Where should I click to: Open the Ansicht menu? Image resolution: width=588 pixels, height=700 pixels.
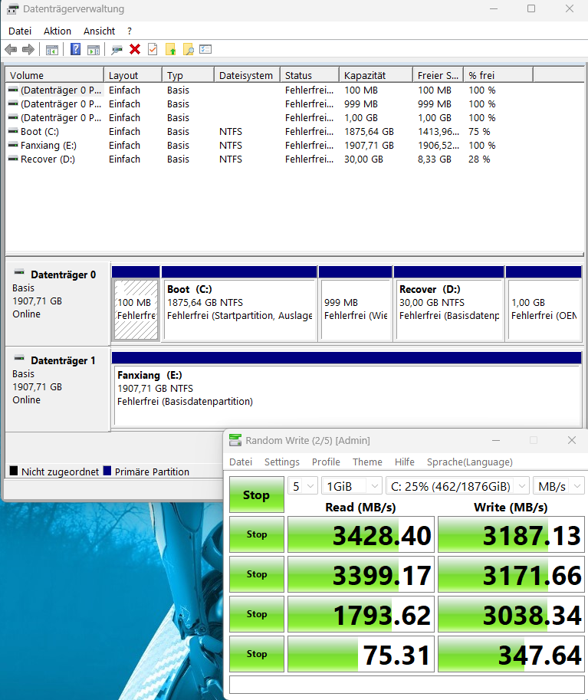pos(100,31)
